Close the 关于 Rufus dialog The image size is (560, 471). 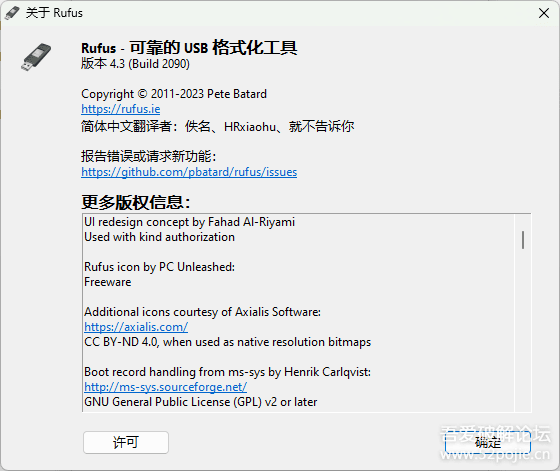(544, 13)
